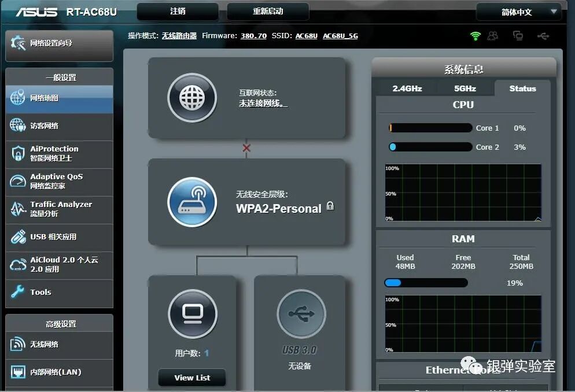
Task: Switch to the 5GHz tab
Action: pyautogui.click(x=465, y=88)
